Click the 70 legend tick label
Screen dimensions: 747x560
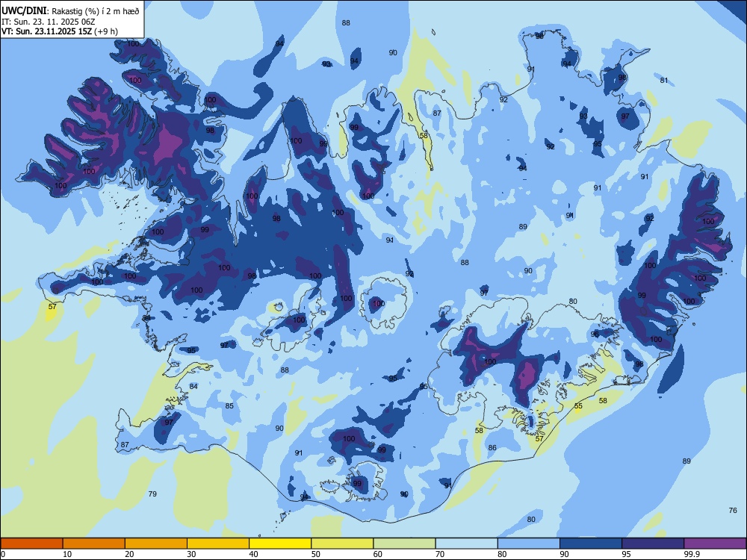coord(440,554)
